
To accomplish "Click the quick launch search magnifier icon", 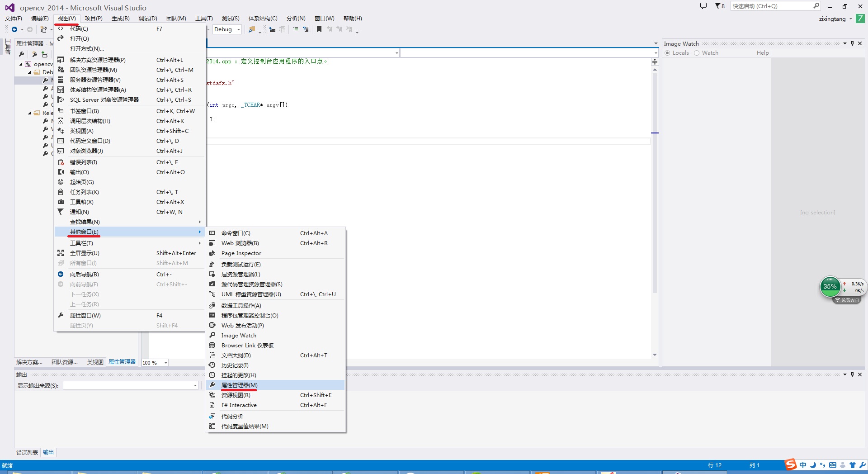I will (816, 6).
